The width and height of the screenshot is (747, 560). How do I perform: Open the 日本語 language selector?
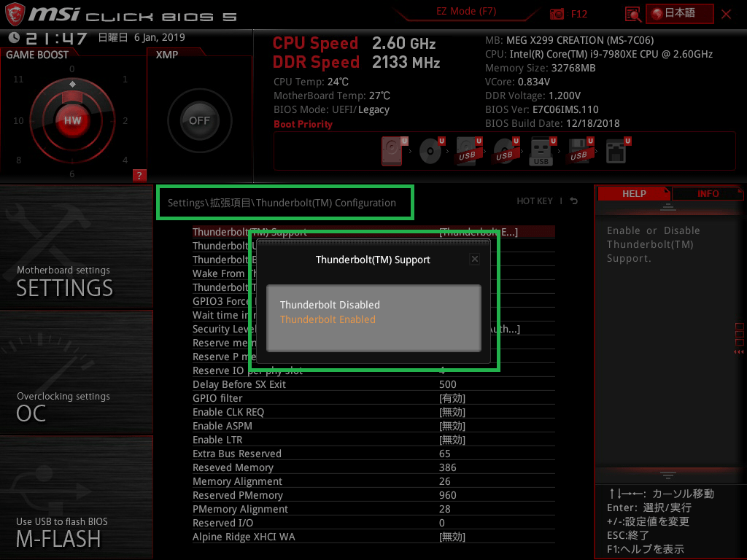tap(680, 13)
